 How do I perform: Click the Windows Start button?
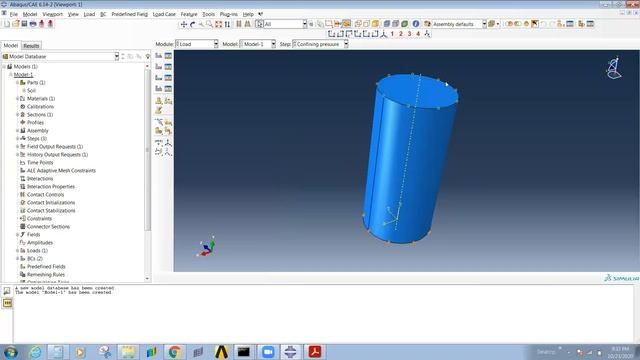coord(11,352)
